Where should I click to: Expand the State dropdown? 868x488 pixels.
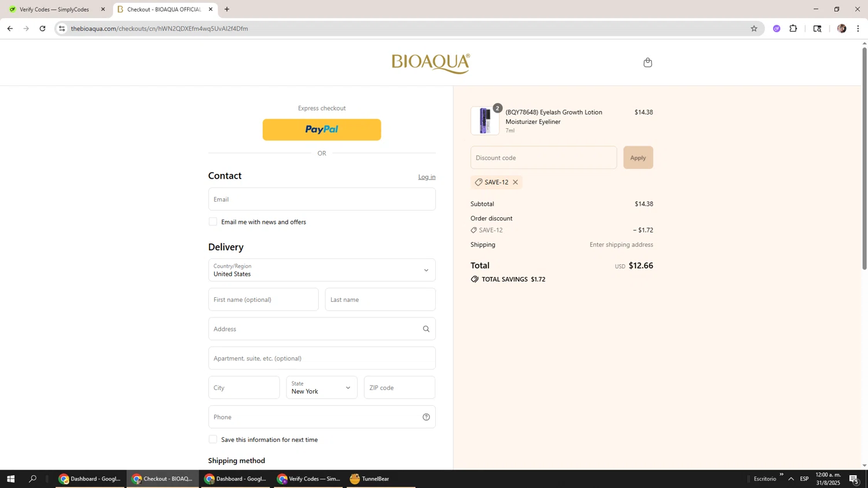[322, 387]
